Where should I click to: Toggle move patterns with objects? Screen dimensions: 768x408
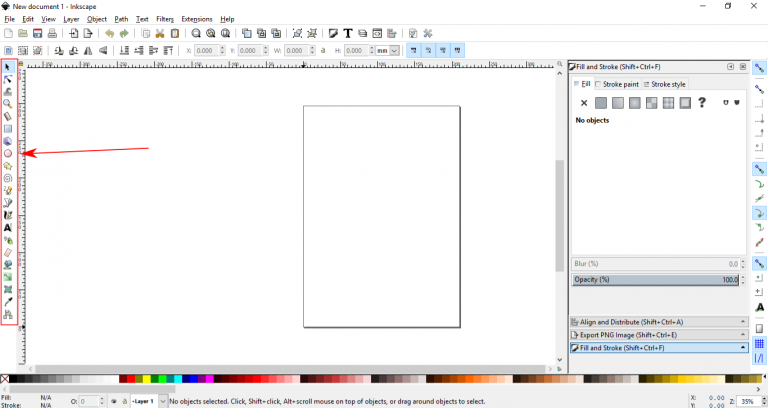458,50
